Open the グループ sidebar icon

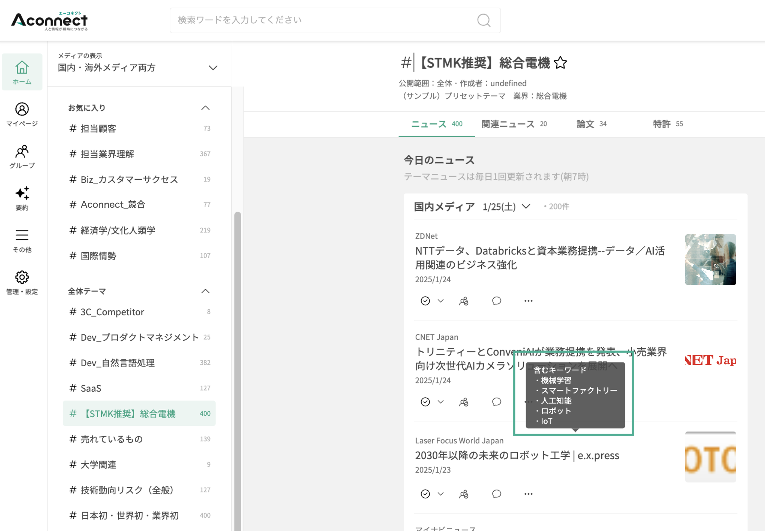[22, 156]
